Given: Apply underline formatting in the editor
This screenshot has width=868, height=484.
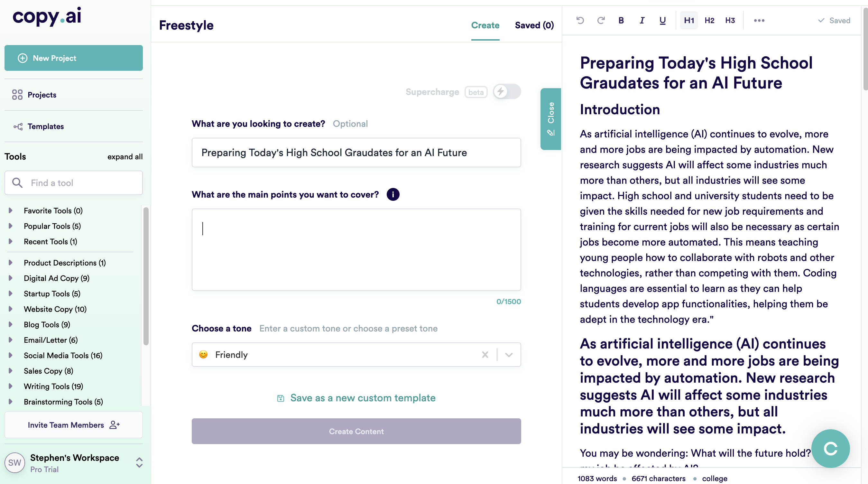Looking at the screenshot, I should tap(662, 21).
